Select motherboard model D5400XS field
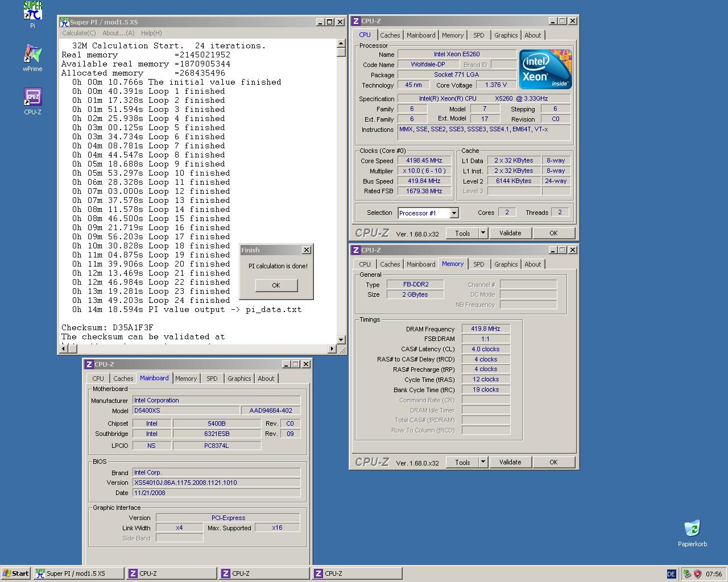This screenshot has width=728, height=582. 186,410
